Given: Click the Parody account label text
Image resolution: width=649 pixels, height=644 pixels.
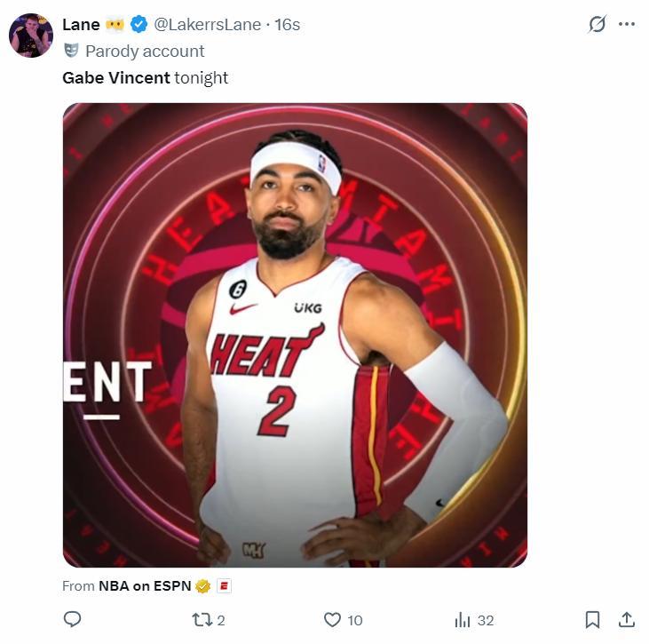Looking at the screenshot, I should (x=145, y=51).
